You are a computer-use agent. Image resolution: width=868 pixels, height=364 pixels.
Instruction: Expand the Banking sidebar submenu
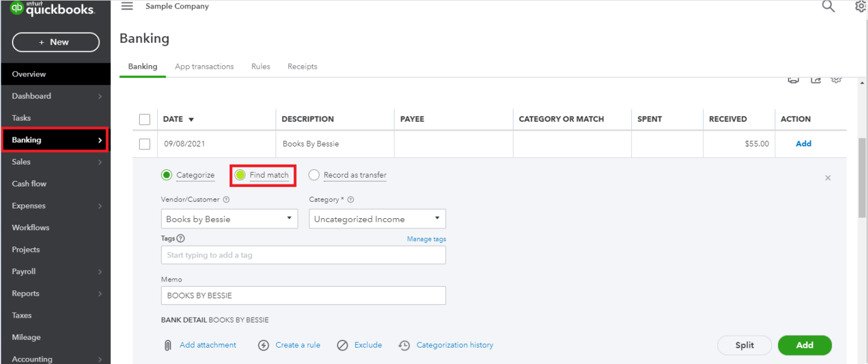coord(100,140)
